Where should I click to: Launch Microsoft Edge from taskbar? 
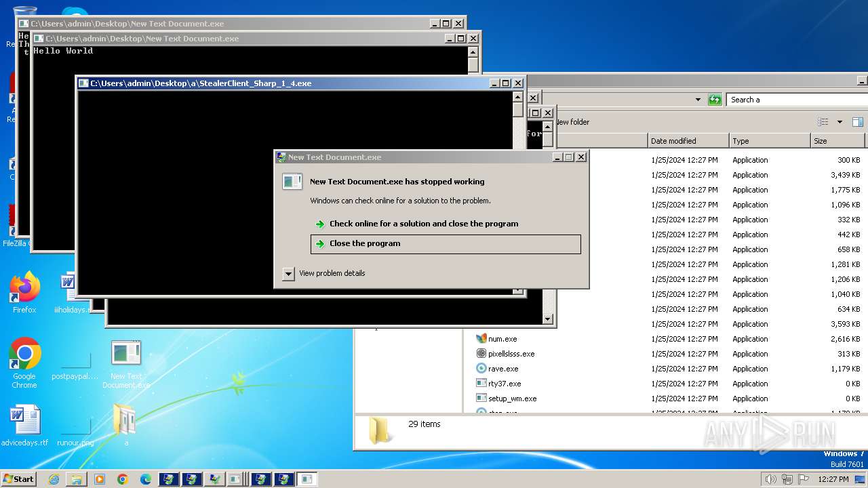[146, 479]
